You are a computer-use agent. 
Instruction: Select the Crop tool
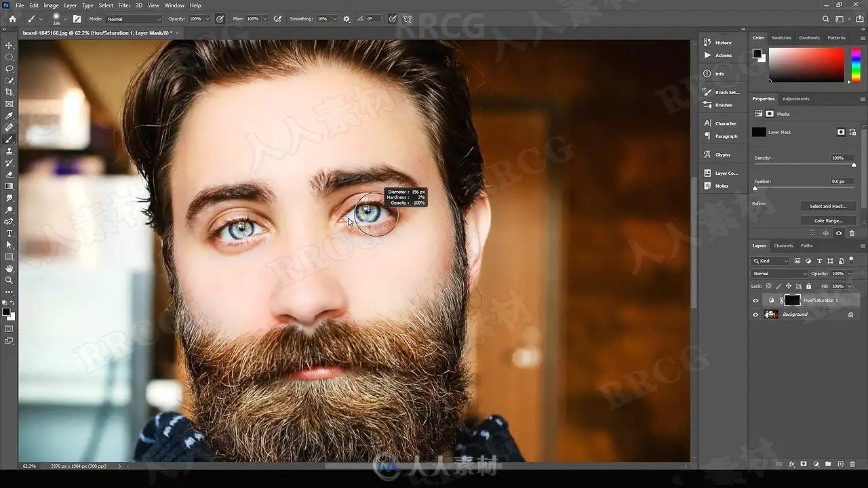point(9,92)
